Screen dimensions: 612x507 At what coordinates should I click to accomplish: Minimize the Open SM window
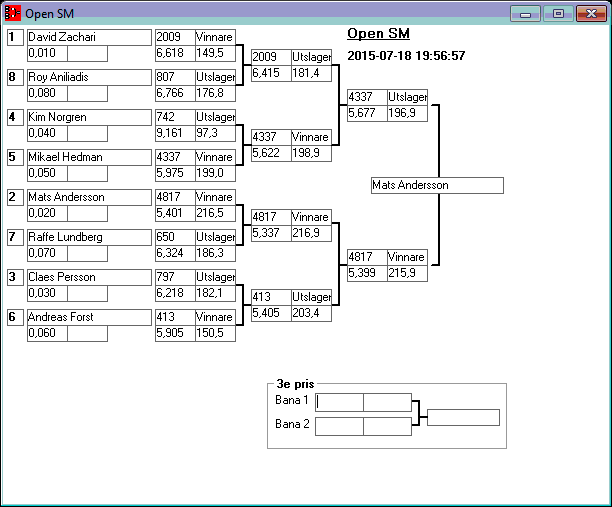click(x=525, y=14)
